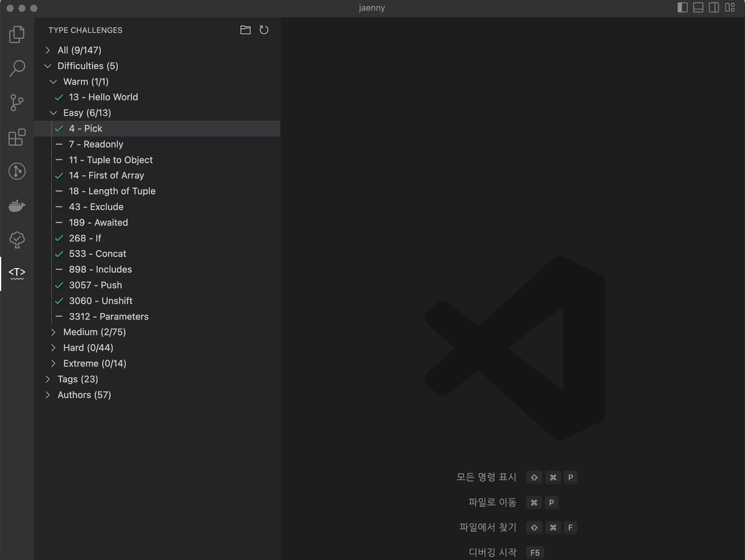Open challenge 3060 - Unshift
The width and height of the screenshot is (745, 560).
pos(157,301)
